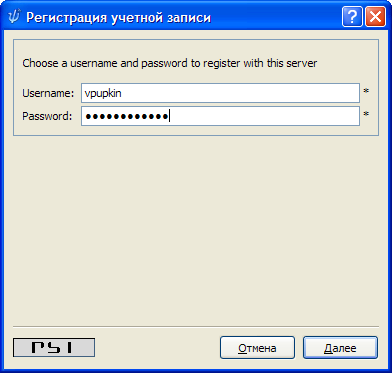The width and height of the screenshot is (392, 373).
Task: Click the Username label
Action: coord(48,93)
